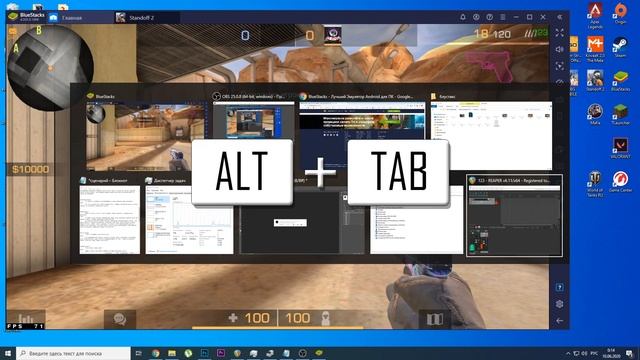The width and height of the screenshot is (640, 360).
Task: Click the BlueStacks account profile icon
Action: point(476,17)
